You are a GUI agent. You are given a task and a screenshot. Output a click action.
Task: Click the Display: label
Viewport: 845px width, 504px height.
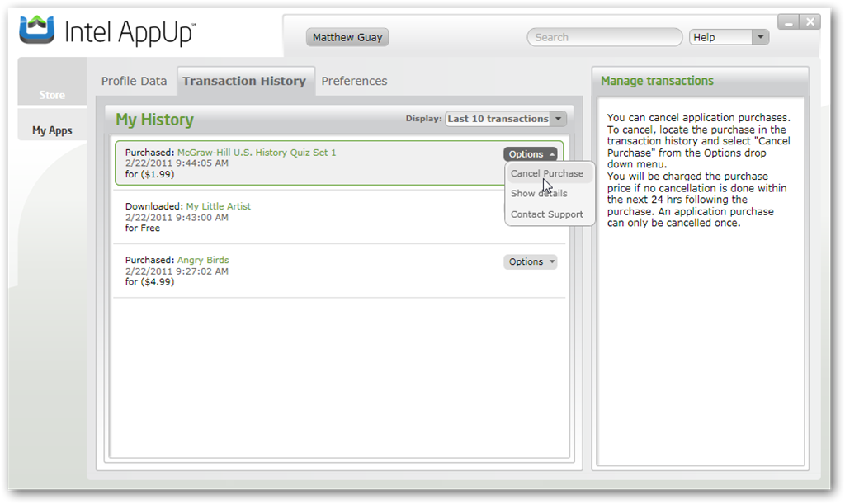click(423, 119)
